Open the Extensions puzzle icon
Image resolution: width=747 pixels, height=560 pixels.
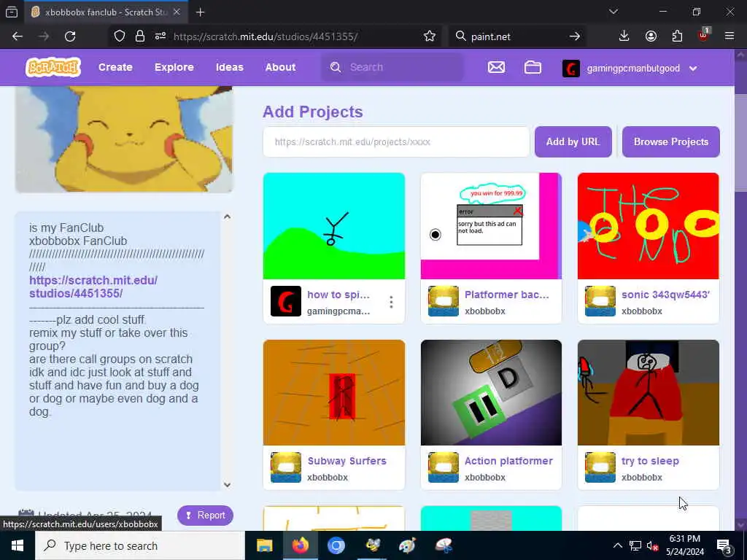coord(677,36)
